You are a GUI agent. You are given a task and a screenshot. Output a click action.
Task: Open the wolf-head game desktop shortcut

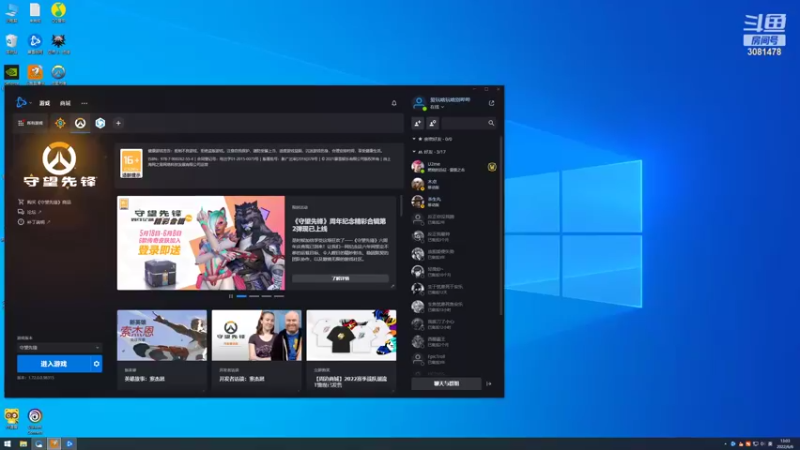point(58,44)
